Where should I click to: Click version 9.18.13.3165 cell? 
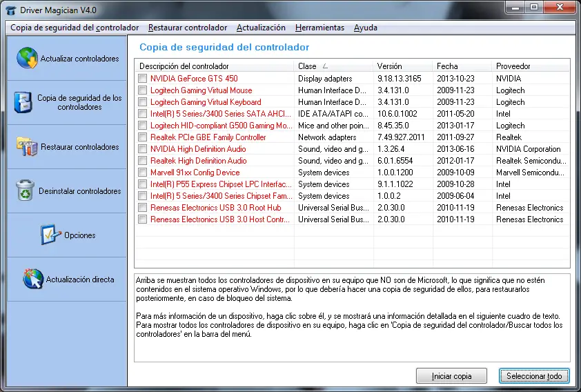399,78
